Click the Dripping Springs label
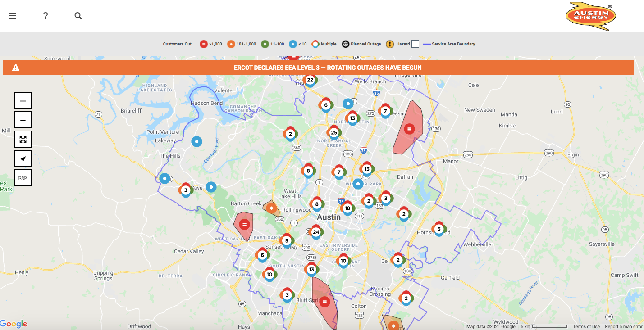Viewport: 644px width, 330px height. tap(103, 276)
